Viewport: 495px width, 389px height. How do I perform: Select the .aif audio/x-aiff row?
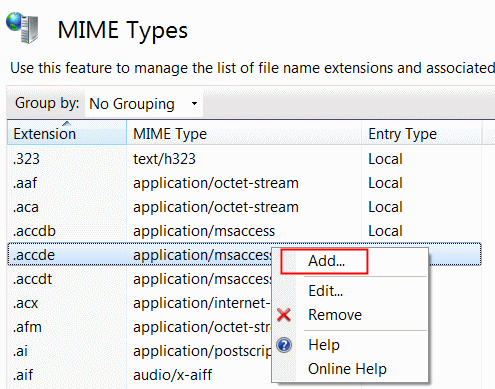coord(139,375)
